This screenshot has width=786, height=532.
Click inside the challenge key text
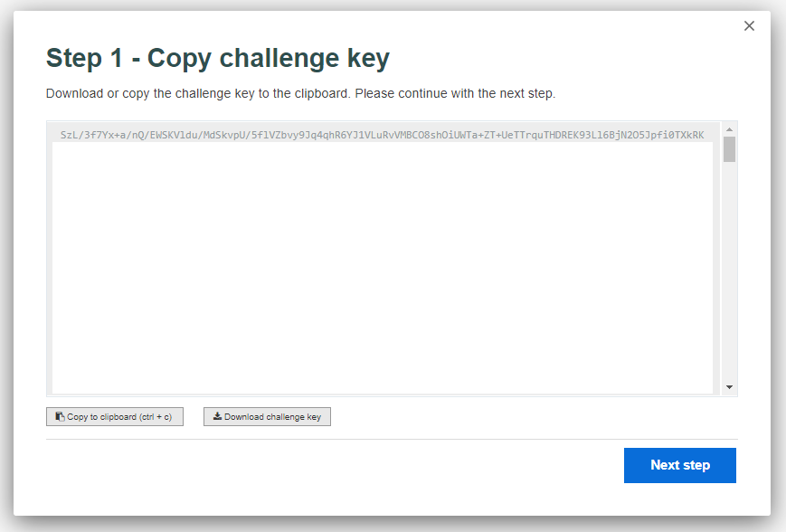(x=382, y=135)
